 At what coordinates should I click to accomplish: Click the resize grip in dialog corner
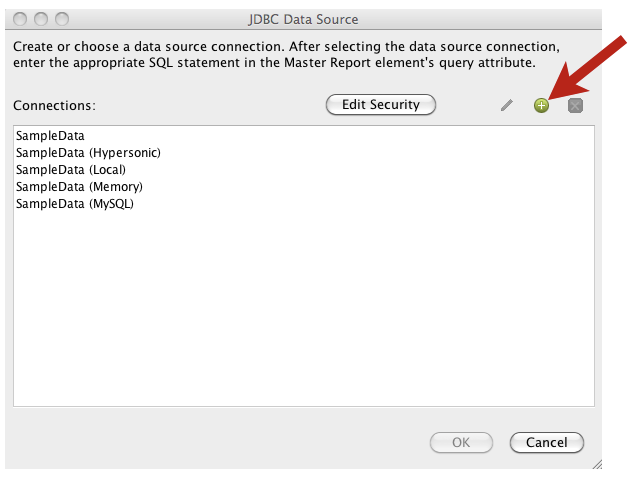pos(596,463)
